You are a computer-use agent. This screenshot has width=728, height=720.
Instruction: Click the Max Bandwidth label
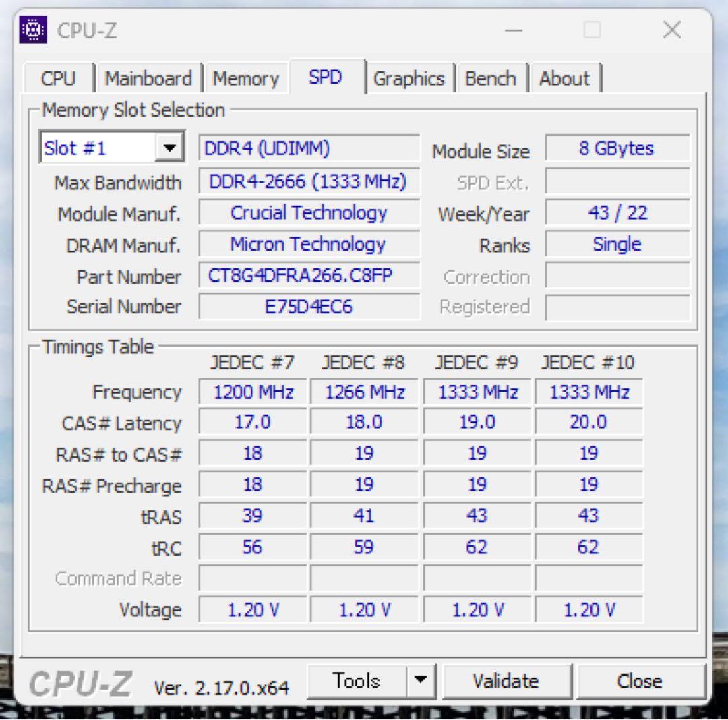click(118, 183)
